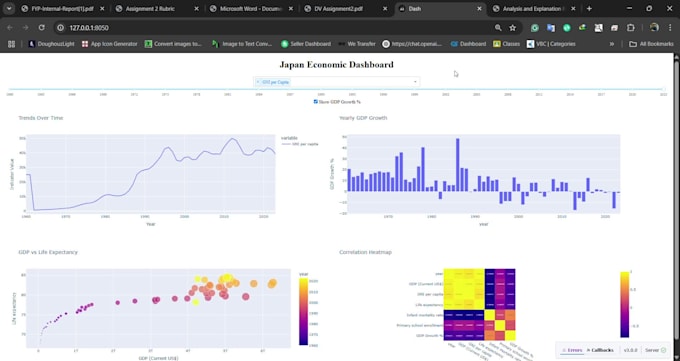Show more bookmarks with the double chevron
The height and width of the screenshot is (361, 680).
pyautogui.click(x=612, y=44)
